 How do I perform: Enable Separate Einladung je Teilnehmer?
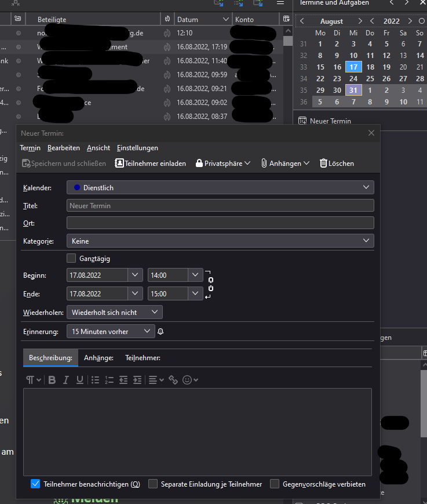[x=153, y=484]
